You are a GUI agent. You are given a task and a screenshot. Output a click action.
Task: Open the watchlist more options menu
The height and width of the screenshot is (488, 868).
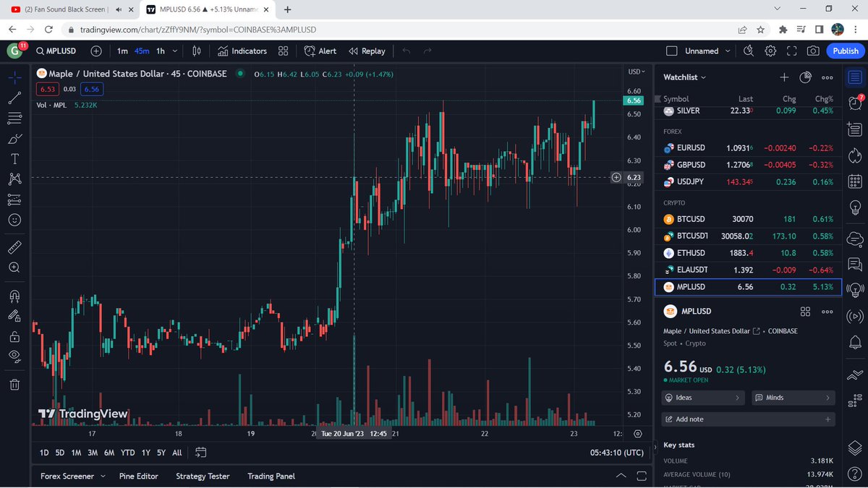click(x=827, y=77)
